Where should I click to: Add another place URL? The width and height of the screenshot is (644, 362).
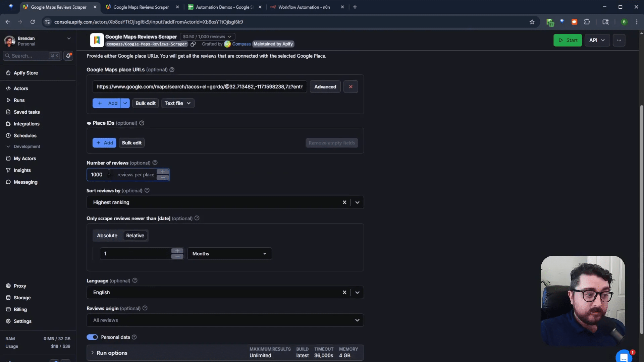coord(106,103)
